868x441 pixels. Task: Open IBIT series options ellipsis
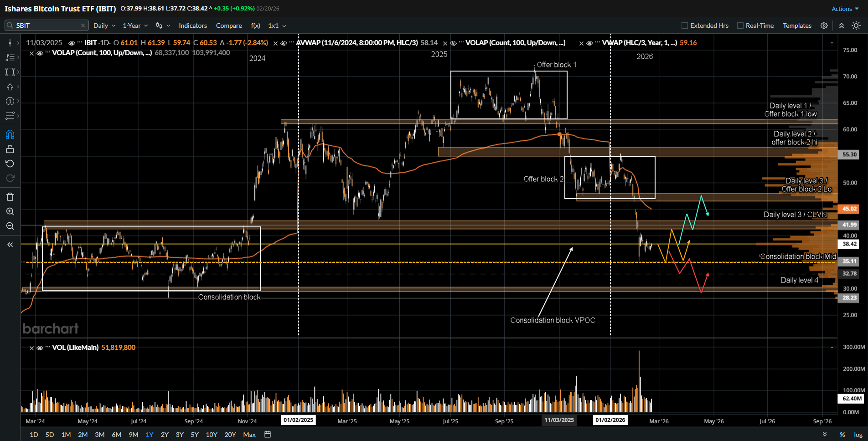point(80,43)
